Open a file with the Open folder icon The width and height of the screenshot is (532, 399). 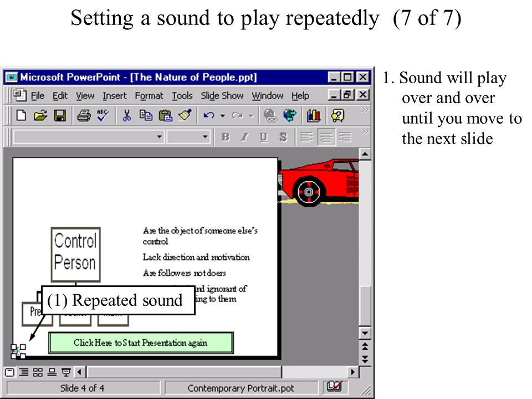click(40, 116)
